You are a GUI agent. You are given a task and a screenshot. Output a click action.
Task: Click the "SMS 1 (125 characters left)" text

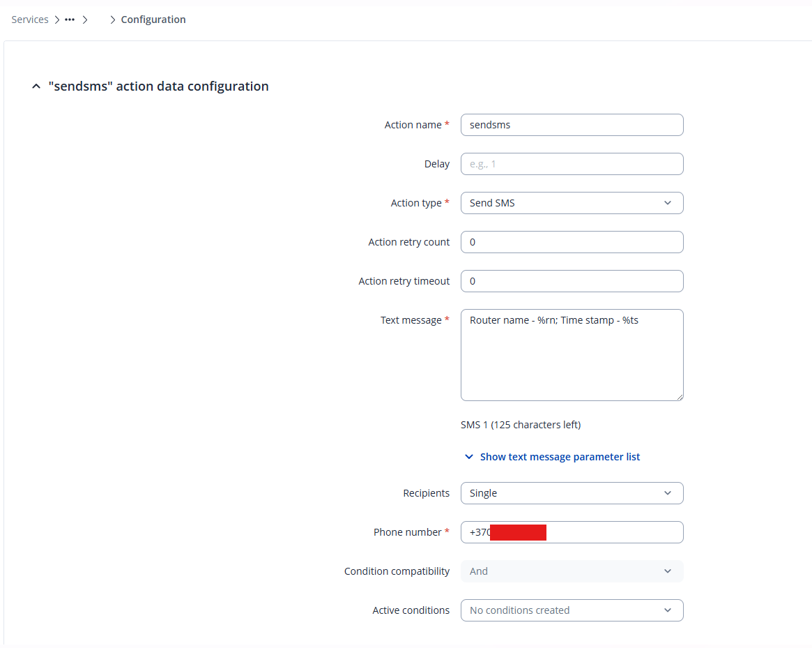(520, 425)
